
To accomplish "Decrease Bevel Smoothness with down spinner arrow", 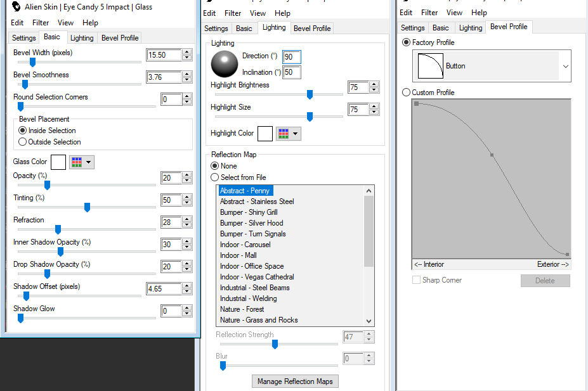I will point(186,80).
